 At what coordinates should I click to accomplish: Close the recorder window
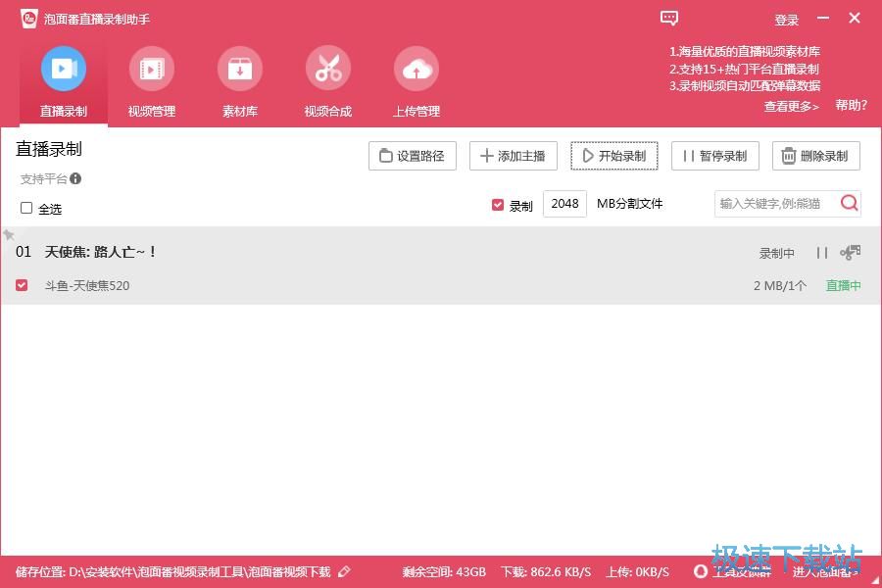tap(855, 18)
